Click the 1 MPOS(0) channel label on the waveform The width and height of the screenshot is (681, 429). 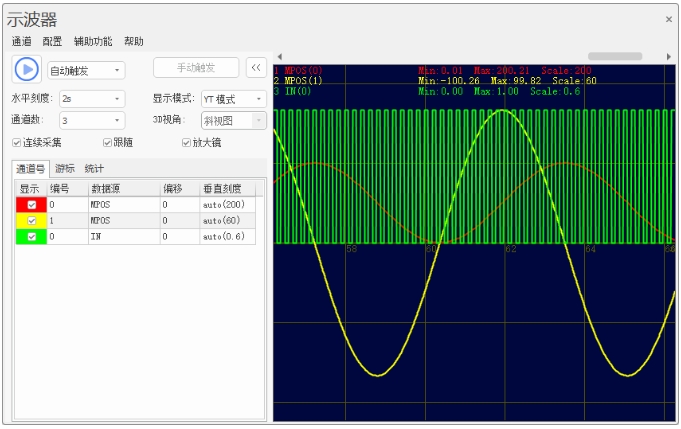pos(298,70)
